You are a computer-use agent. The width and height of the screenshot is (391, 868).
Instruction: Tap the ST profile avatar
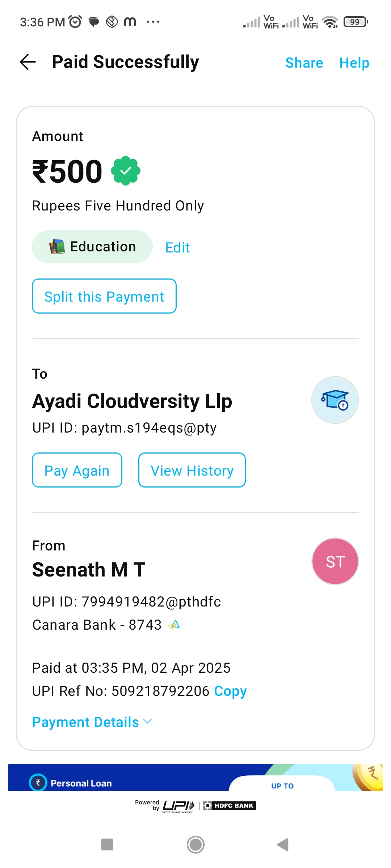[x=335, y=561]
